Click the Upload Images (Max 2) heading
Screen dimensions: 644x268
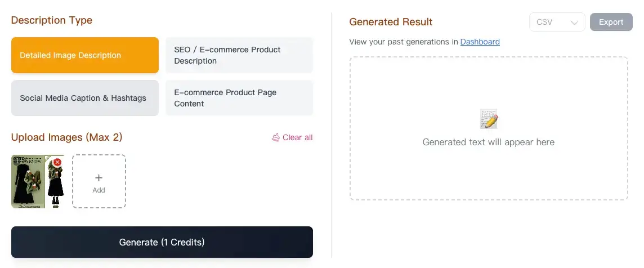(x=66, y=137)
